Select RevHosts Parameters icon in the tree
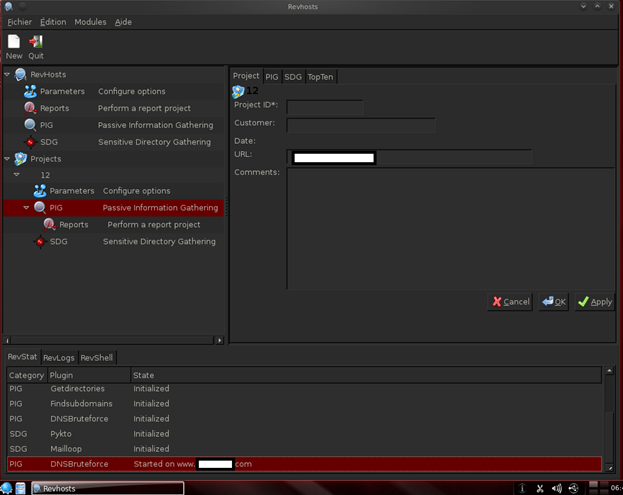623x495 pixels. click(x=30, y=91)
